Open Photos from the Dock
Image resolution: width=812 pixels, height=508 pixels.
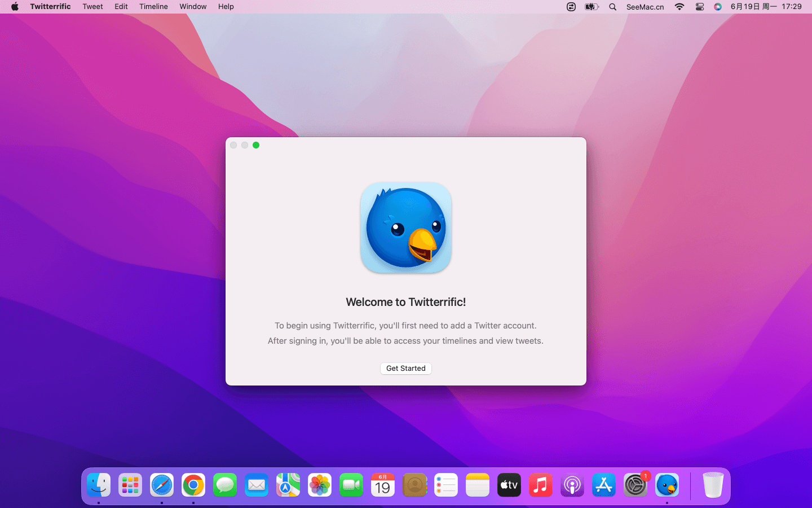tap(320, 485)
